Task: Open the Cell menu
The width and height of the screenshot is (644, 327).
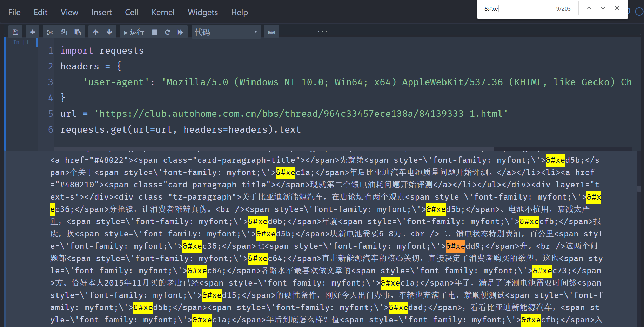Action: click(x=132, y=12)
